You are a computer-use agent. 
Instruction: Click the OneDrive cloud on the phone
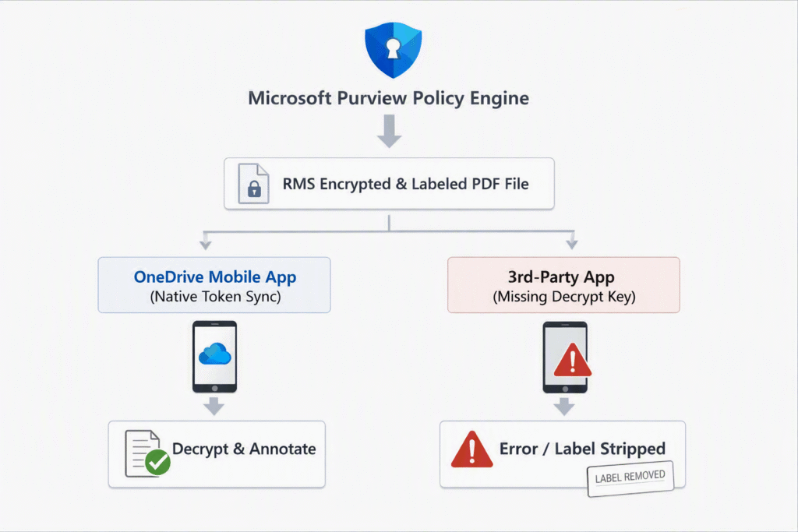click(x=215, y=354)
